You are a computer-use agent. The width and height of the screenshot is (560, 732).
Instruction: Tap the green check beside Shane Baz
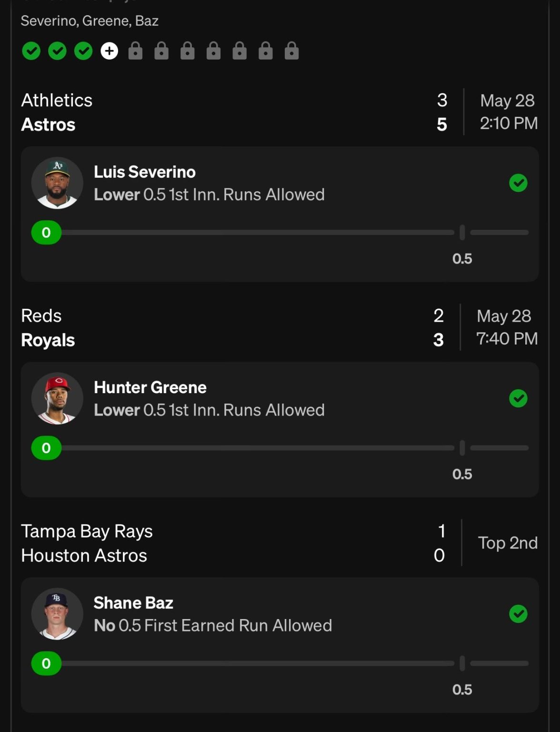tap(518, 614)
